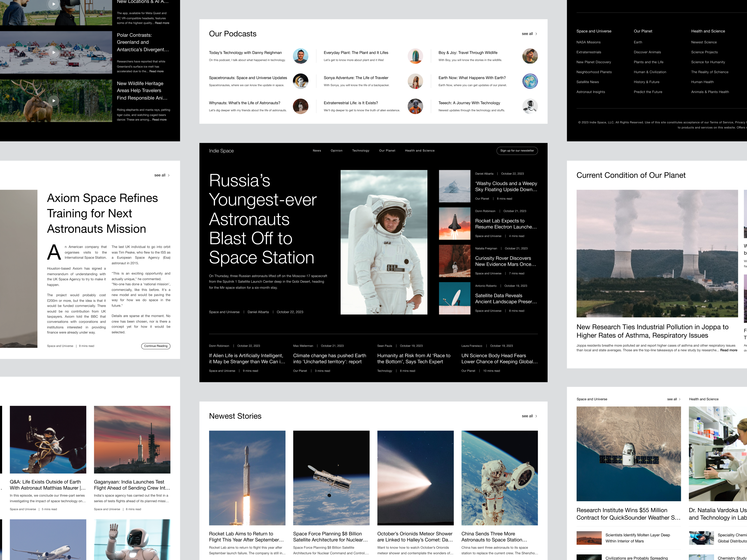The height and width of the screenshot is (560, 747).
Task: Switch to the Health and Science nav item
Action: point(420,150)
